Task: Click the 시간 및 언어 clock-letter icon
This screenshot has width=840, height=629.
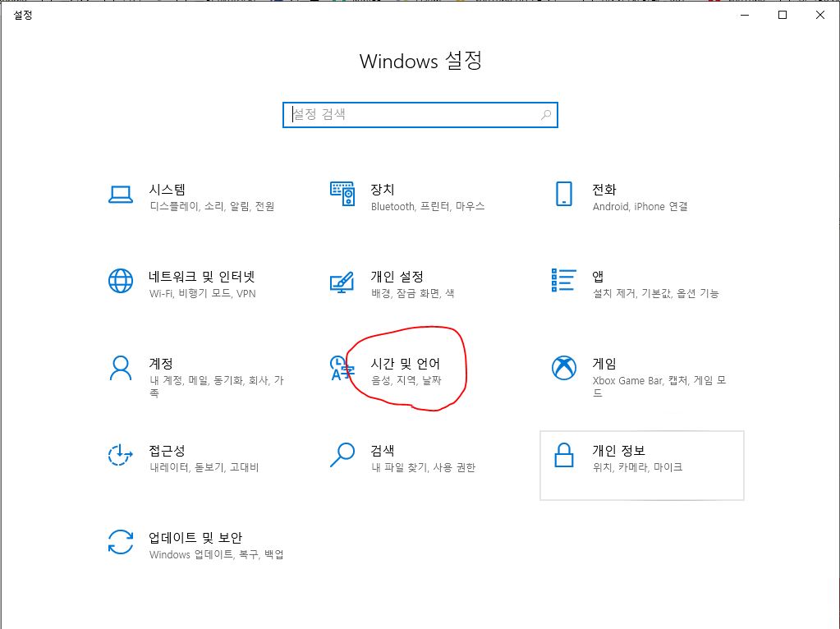Action: (x=342, y=368)
